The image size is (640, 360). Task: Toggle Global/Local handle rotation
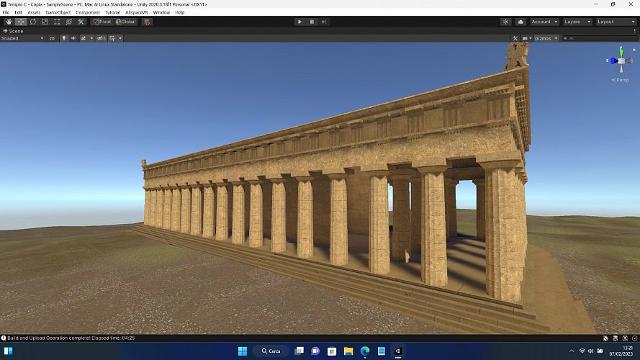(126, 22)
